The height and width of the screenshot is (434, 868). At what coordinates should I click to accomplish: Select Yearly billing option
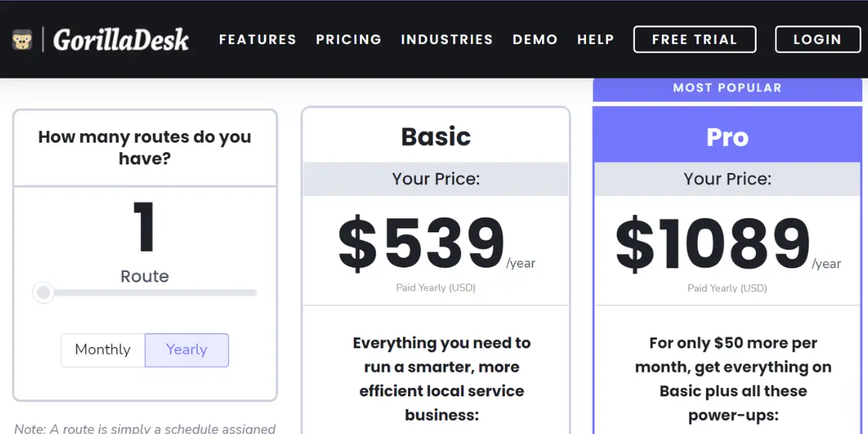(187, 350)
